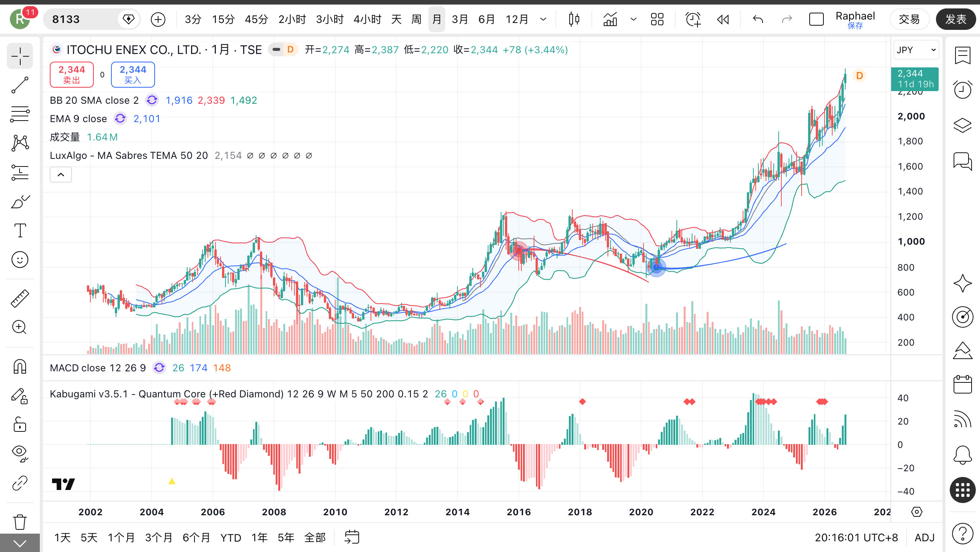Select the 3月 timeframe
This screenshot has width=980, height=552.
click(460, 19)
